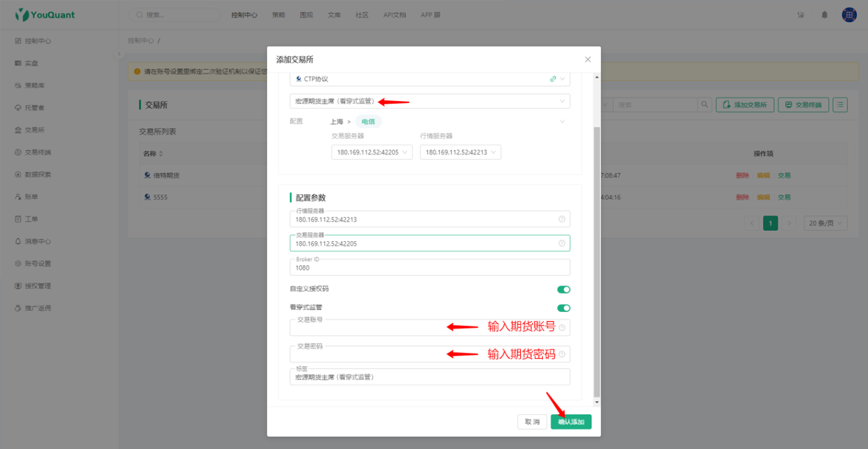Open 策略库 in the sidebar

coord(30,86)
